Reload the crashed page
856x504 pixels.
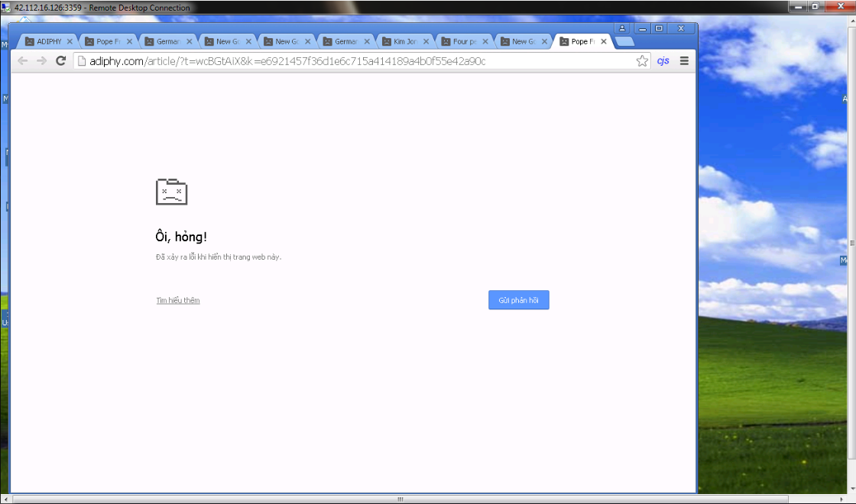click(60, 60)
